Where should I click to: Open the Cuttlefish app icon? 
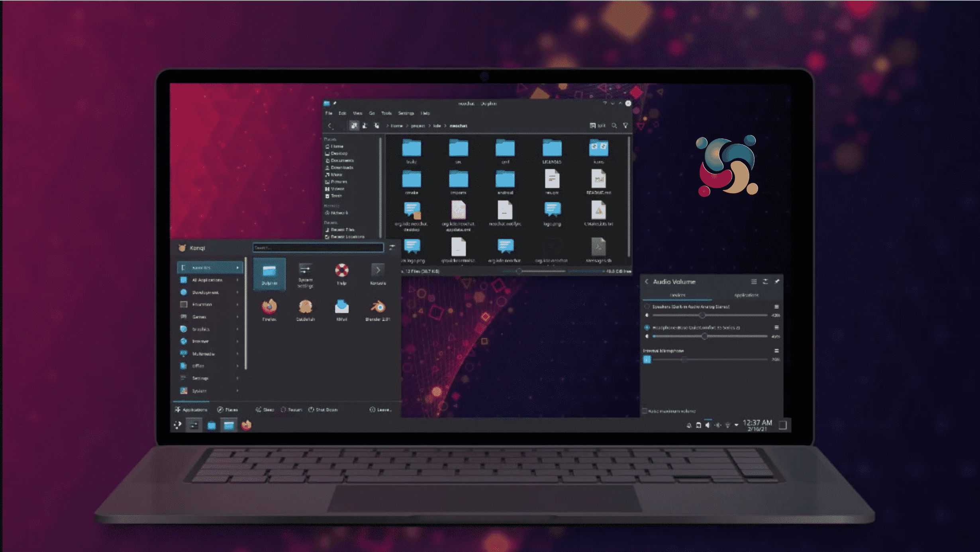[x=306, y=310]
